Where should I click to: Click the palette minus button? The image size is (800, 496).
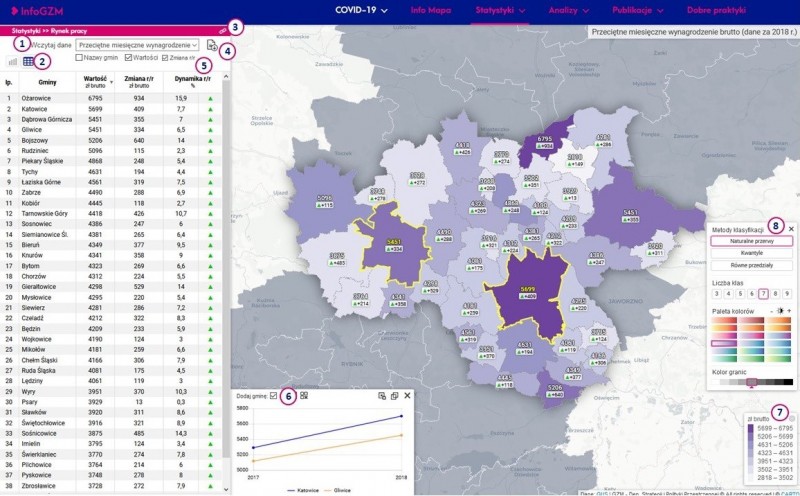point(771,311)
